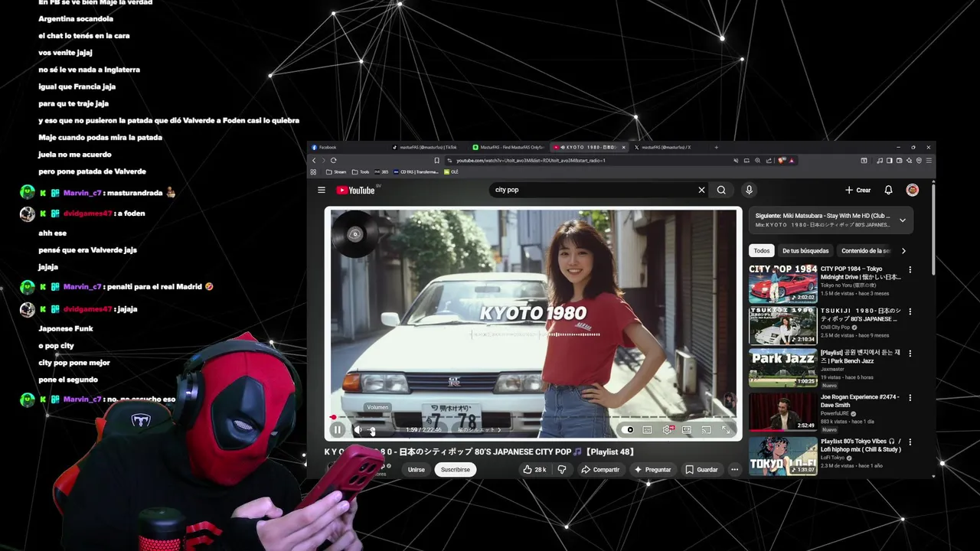Open options for Joe Rogan video

(910, 398)
